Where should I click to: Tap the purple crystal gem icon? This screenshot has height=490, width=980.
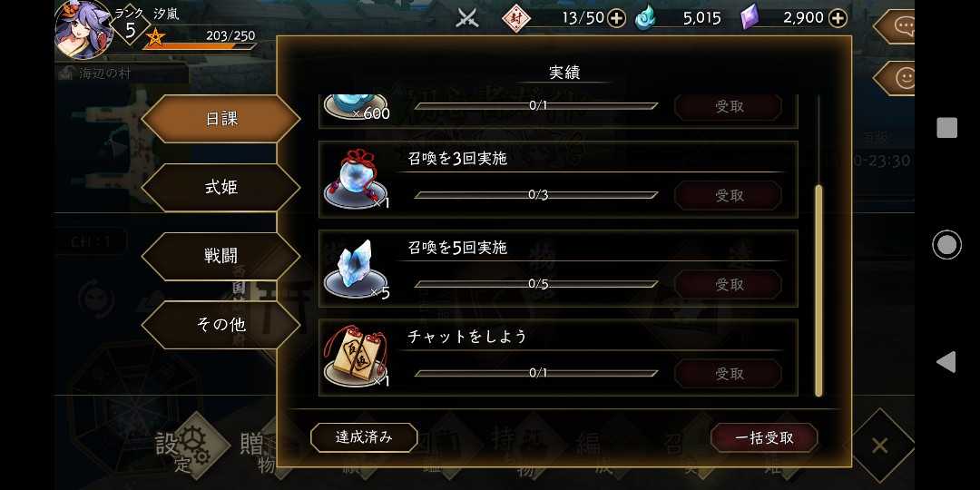(750, 17)
